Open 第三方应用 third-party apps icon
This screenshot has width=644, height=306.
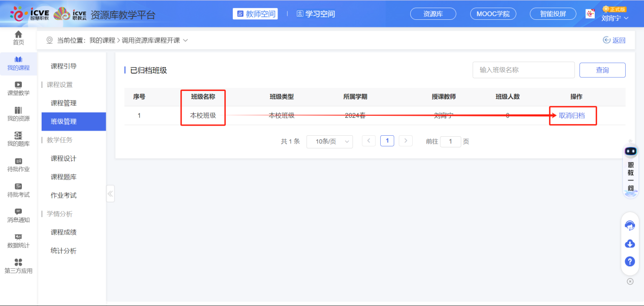[18, 266]
